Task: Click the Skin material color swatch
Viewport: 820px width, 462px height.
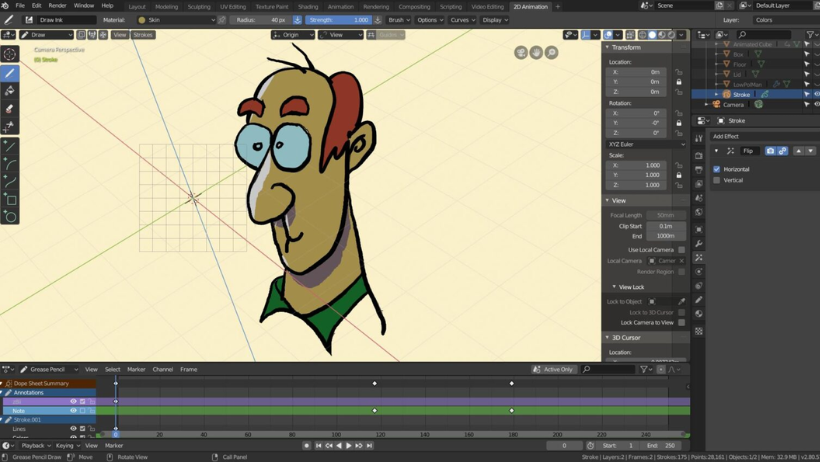Action: 142,20
